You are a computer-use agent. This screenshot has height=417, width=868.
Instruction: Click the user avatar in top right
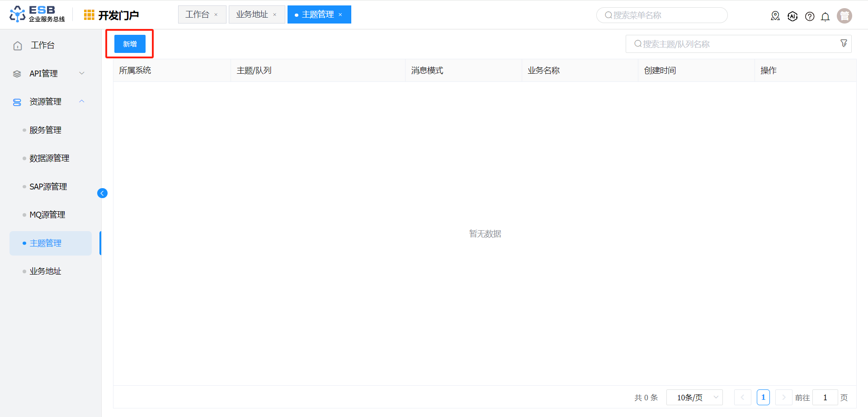click(844, 16)
